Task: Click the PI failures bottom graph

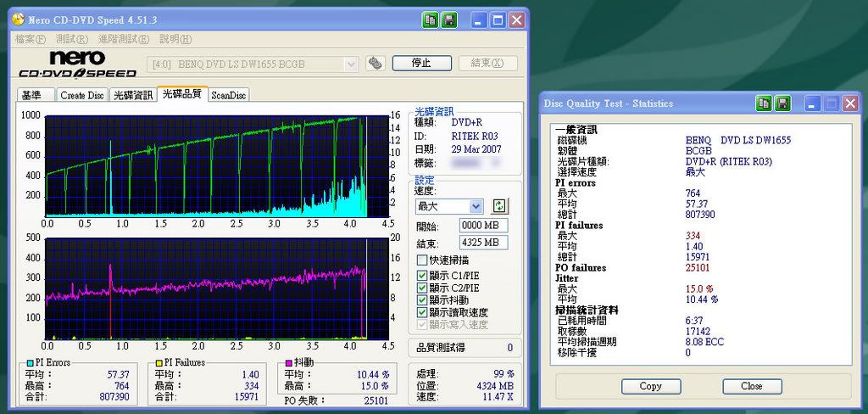Action: click(216, 288)
